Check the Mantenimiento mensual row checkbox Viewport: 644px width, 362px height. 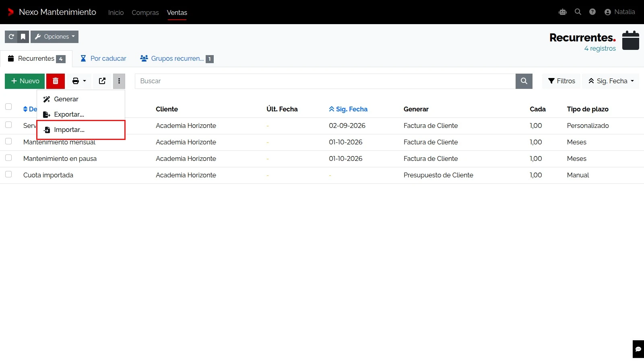[8, 141]
